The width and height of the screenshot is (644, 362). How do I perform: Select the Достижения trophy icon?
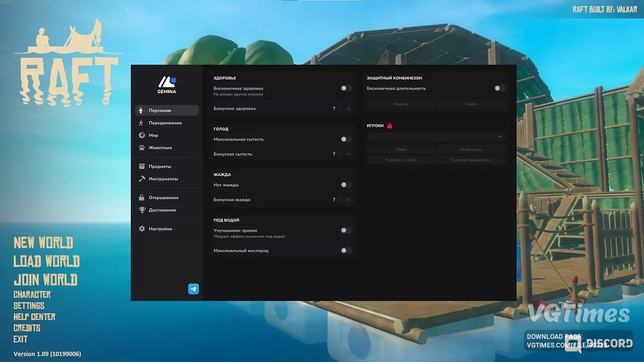(142, 210)
